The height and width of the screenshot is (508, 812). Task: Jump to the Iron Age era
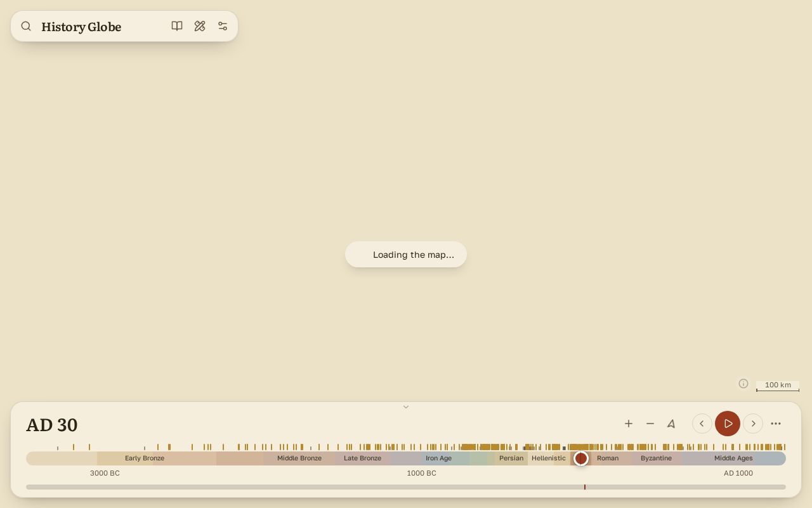pyautogui.click(x=439, y=458)
